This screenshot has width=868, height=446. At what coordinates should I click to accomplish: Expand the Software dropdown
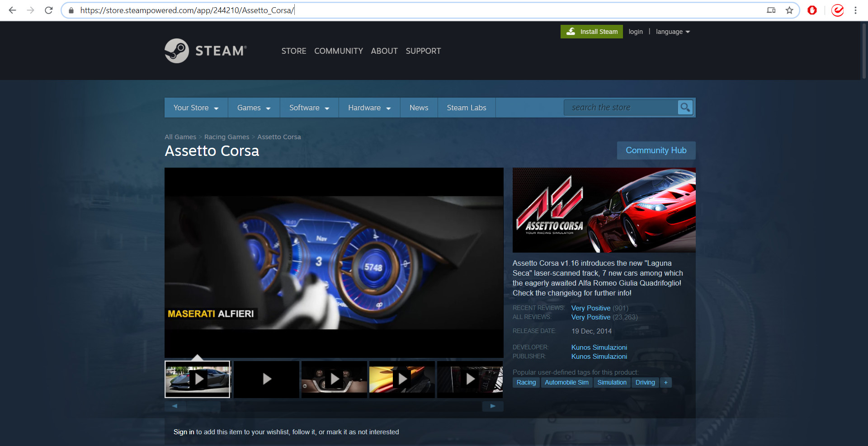click(x=309, y=108)
